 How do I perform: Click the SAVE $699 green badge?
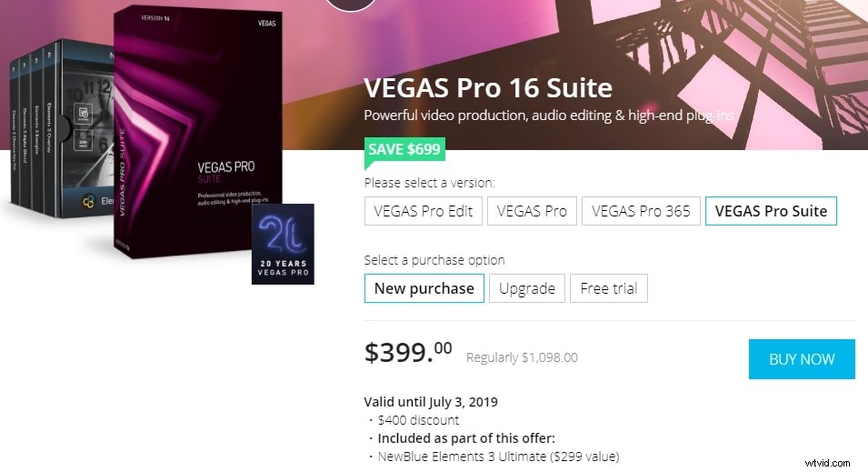point(404,150)
